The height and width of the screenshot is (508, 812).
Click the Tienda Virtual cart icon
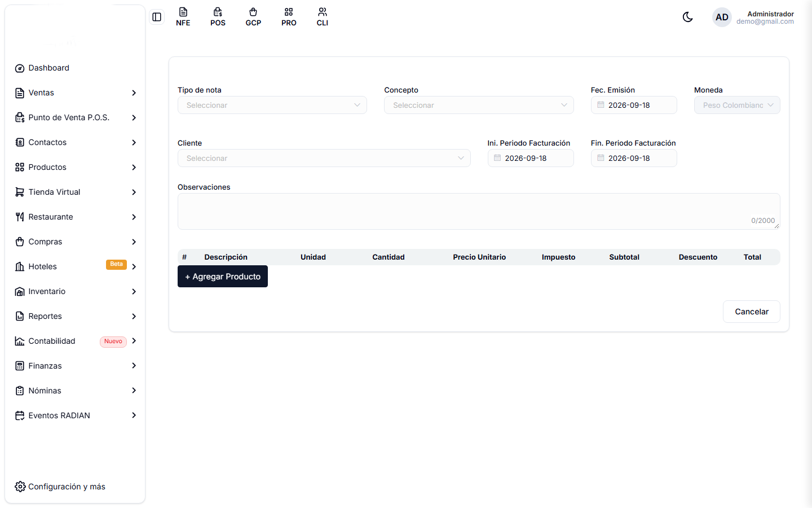[20, 192]
